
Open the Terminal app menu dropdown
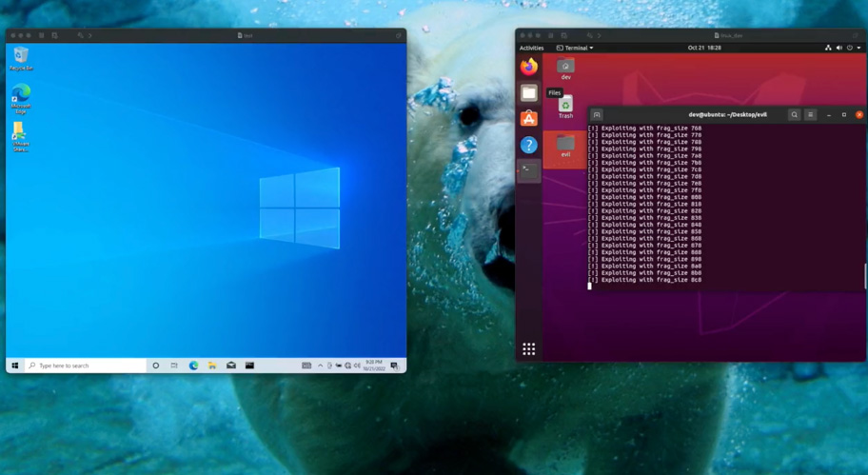[x=575, y=49]
